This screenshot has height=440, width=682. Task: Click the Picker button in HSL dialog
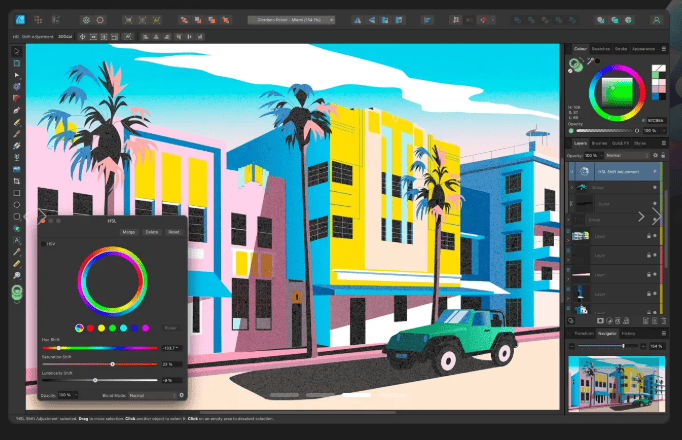[x=171, y=328]
